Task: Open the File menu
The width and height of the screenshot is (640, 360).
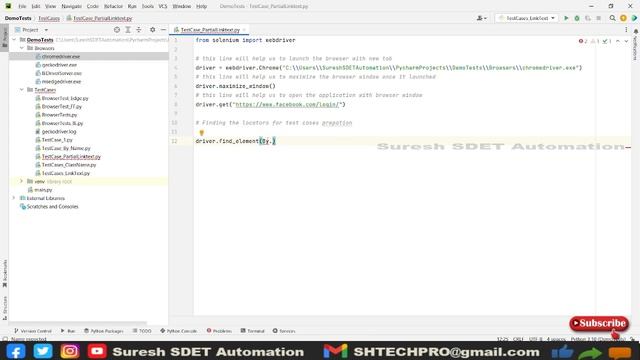Action: (x=22, y=6)
